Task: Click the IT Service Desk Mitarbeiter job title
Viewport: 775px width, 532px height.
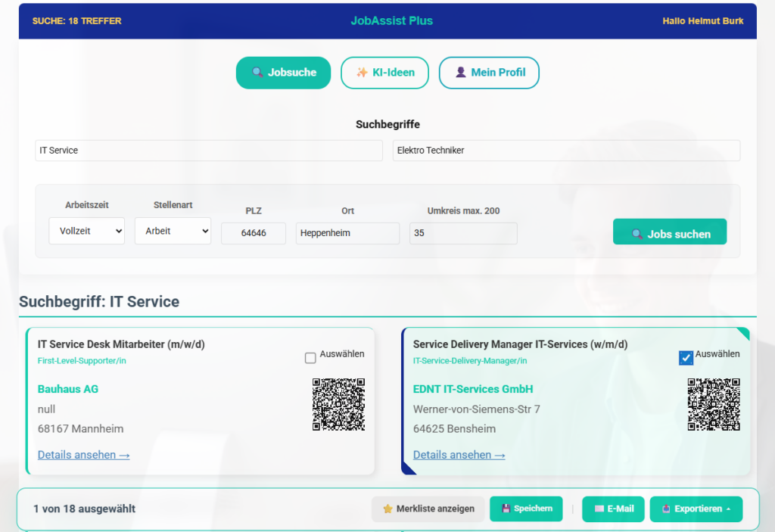Action: 121,344
